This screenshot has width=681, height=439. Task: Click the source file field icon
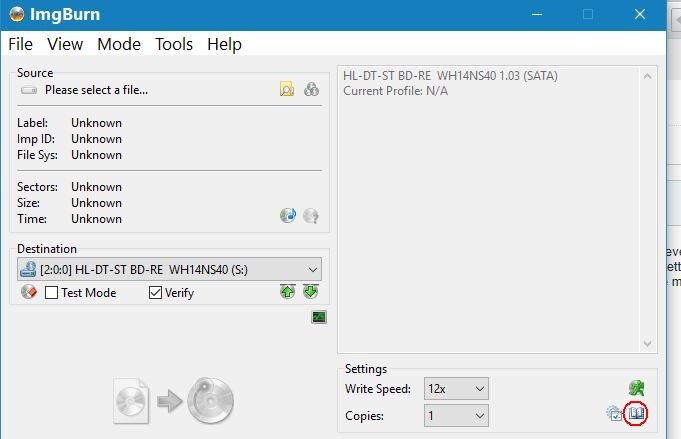pyautogui.click(x=29, y=90)
